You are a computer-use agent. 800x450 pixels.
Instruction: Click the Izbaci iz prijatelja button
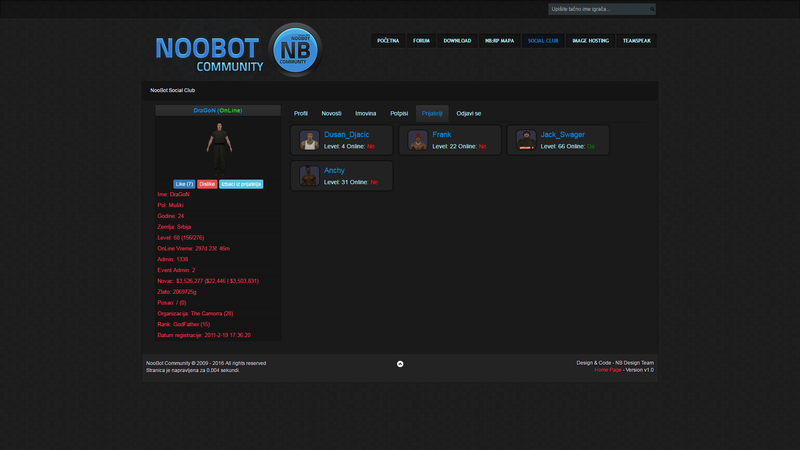[x=241, y=184]
